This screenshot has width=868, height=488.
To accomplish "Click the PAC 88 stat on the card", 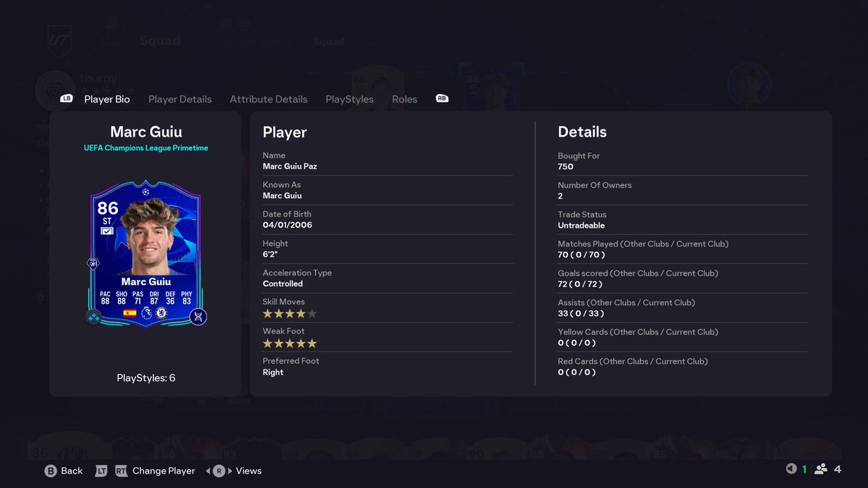I will (106, 298).
